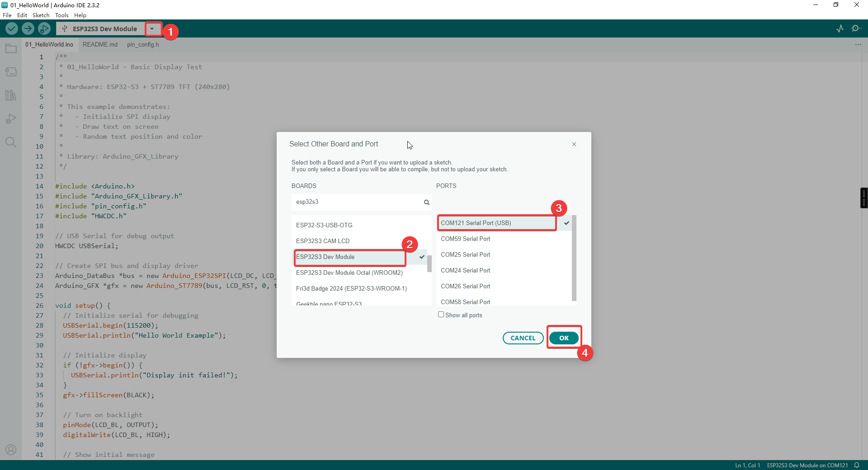The image size is (868, 470).
Task: Click the Ln 1, Col 1 status indicator
Action: tap(748, 465)
